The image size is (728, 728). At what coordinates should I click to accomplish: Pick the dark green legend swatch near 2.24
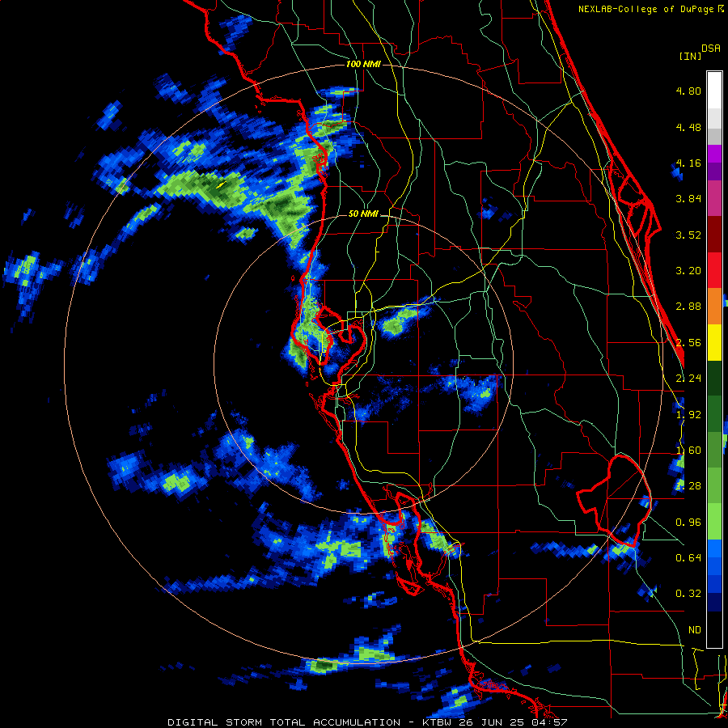coord(714,378)
